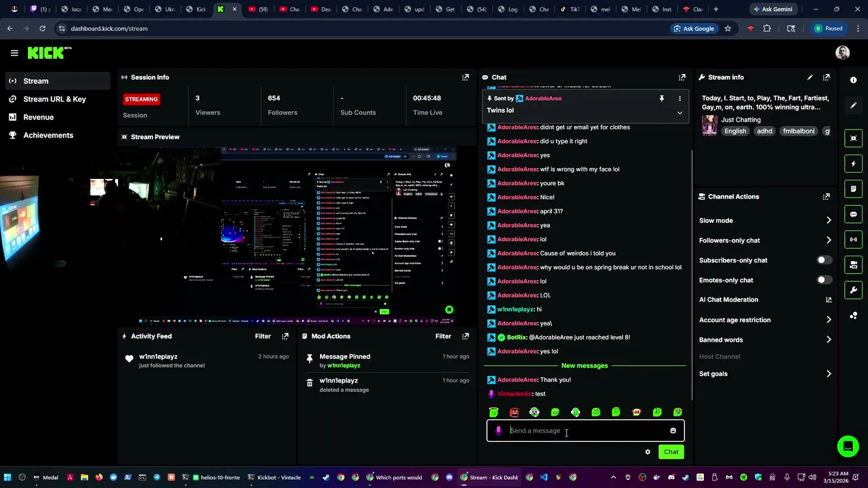Open the Windows Start menu
The height and width of the screenshot is (488, 868).
[x=7, y=477]
